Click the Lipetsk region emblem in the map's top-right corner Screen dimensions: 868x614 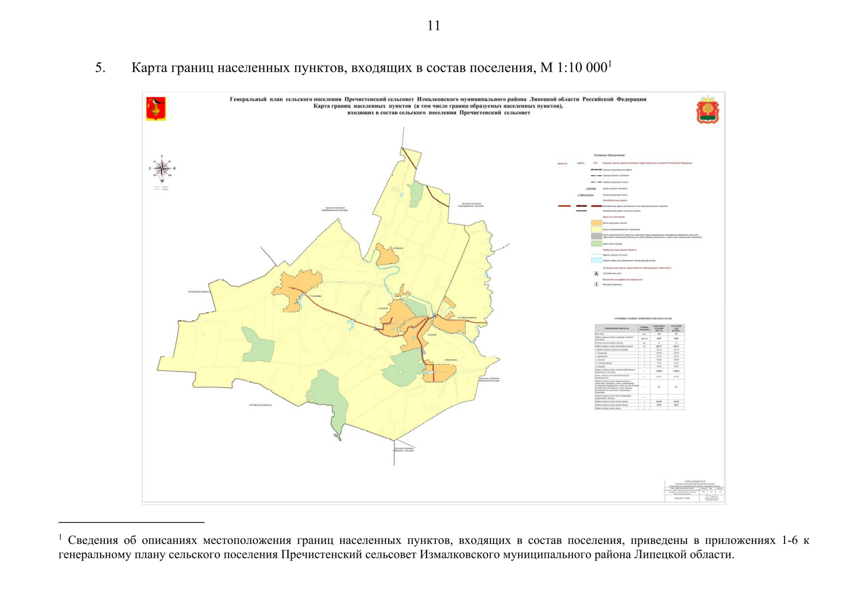coord(707,109)
